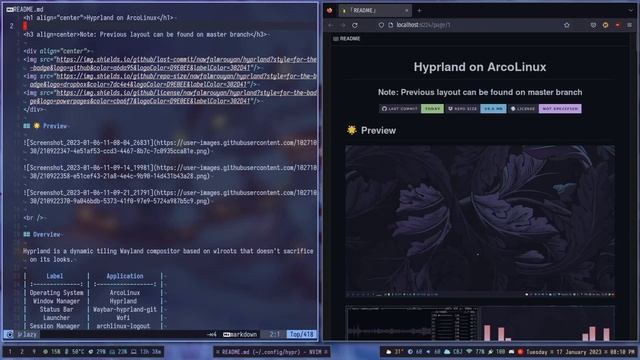640x360 pixels.
Task: Select the README browser tab
Action: (375, 10)
